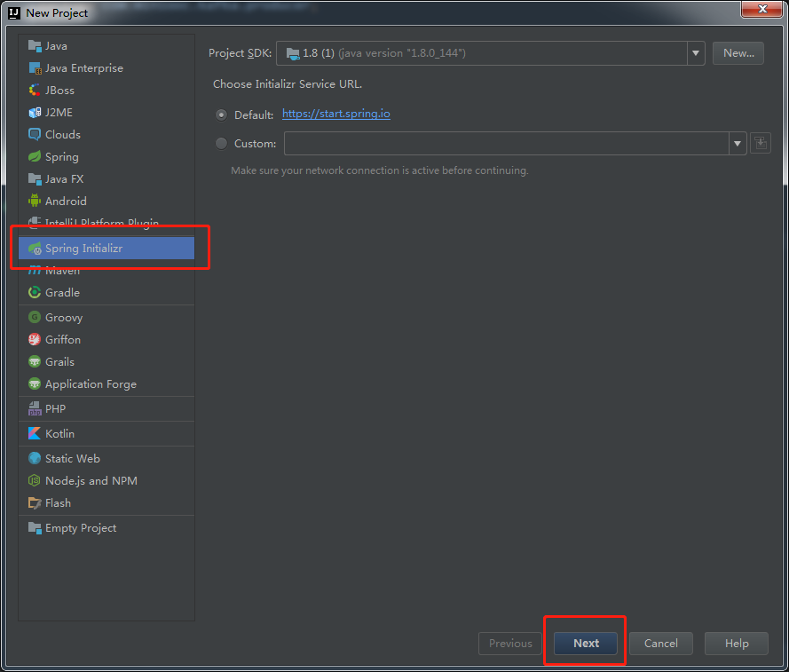Viewport: 789px width, 672px height.
Task: Select the Spring leaf icon
Action: coord(35,156)
